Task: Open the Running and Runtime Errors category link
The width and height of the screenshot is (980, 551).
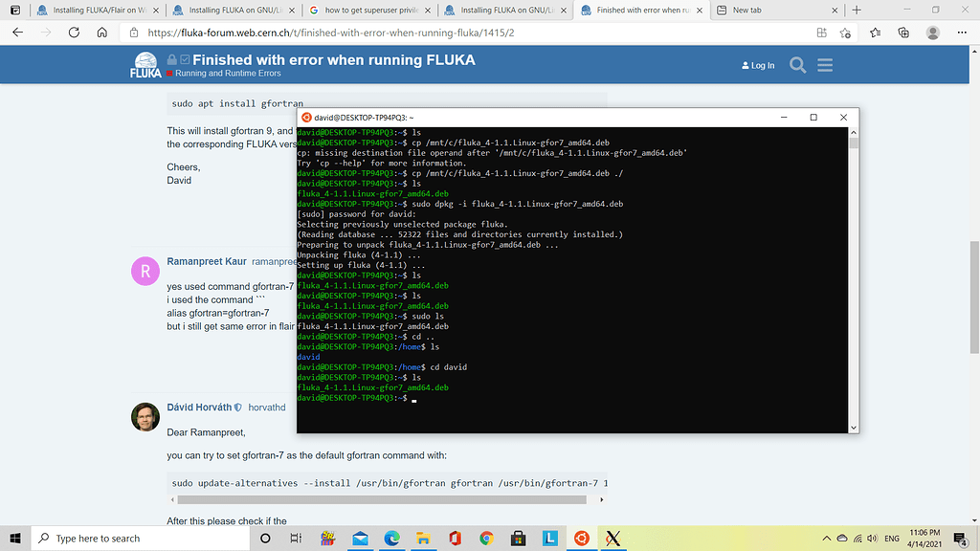Action: pyautogui.click(x=226, y=74)
